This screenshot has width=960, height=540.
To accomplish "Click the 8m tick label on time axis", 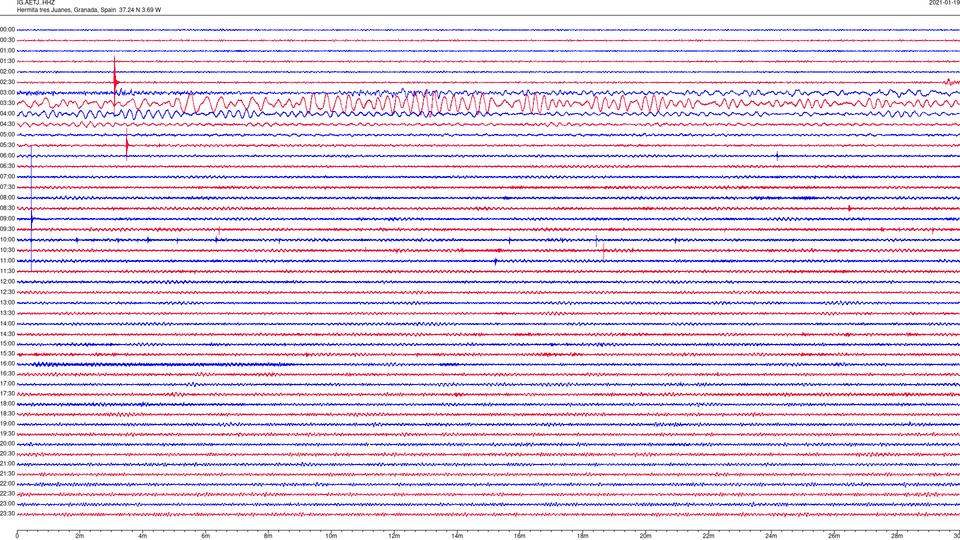I will pyautogui.click(x=268, y=536).
